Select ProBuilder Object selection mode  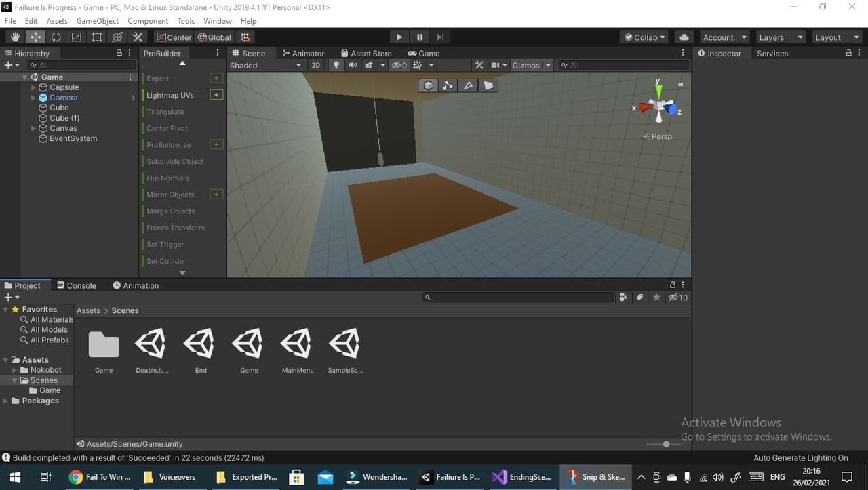coord(429,85)
